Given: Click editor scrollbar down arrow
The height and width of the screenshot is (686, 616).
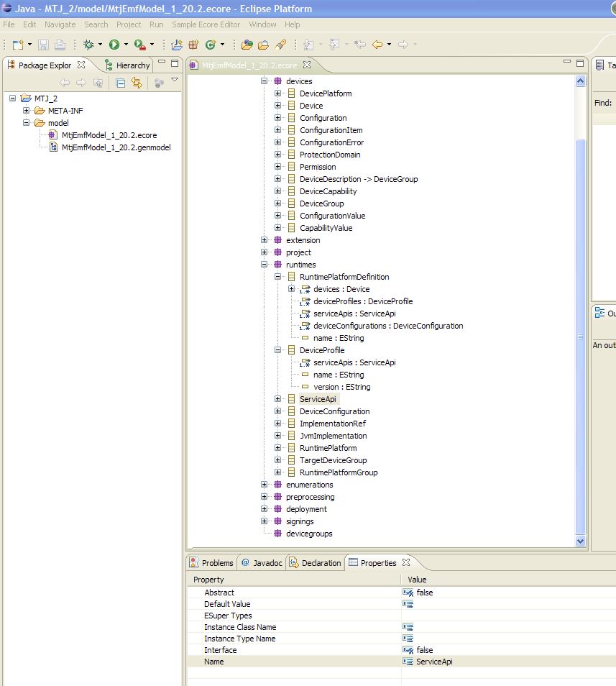Looking at the screenshot, I should click(x=580, y=541).
